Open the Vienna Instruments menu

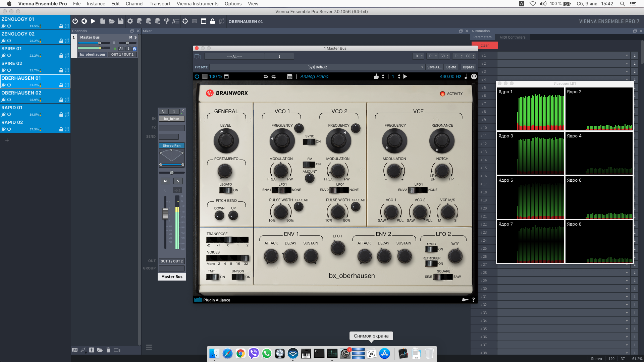pos(197,4)
